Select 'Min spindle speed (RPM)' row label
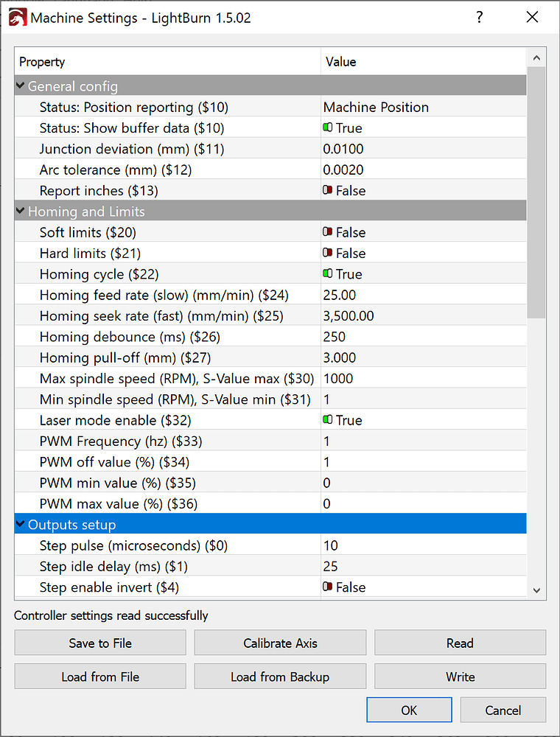 175,399
